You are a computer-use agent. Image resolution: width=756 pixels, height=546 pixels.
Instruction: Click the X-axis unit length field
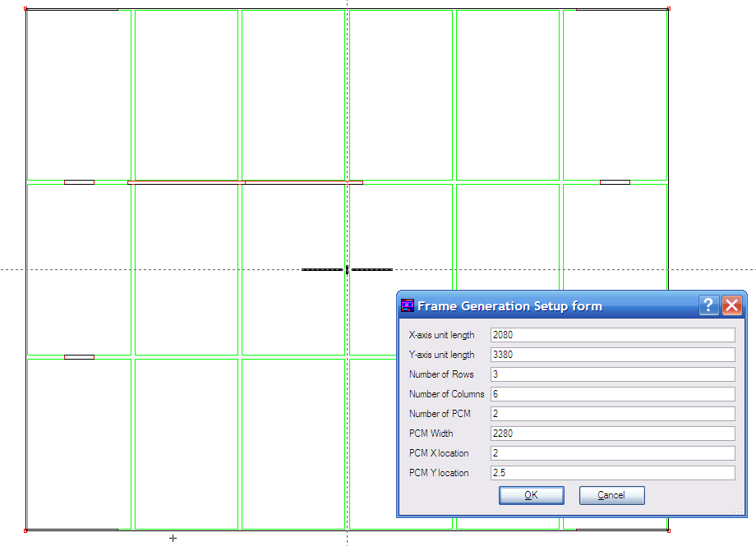pyautogui.click(x=611, y=335)
